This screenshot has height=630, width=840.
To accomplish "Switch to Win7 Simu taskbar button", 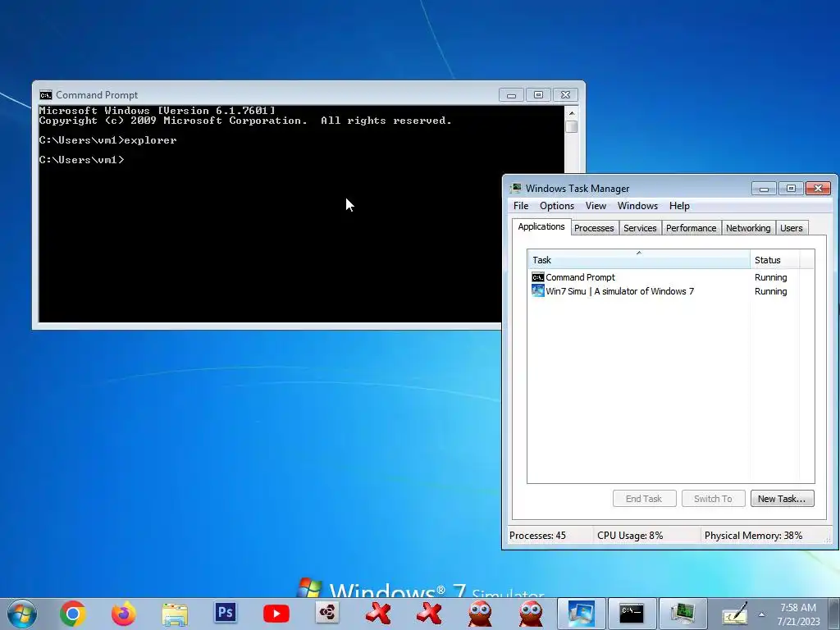I will tap(582, 614).
